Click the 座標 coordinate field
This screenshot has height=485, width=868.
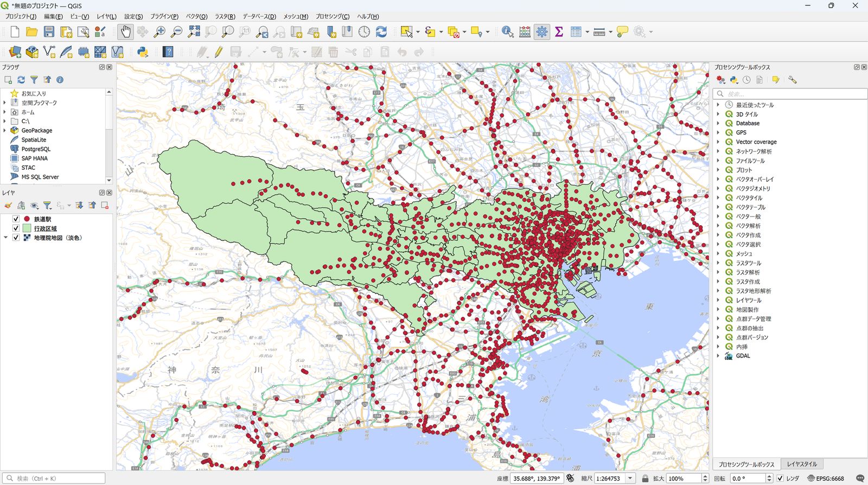point(537,478)
